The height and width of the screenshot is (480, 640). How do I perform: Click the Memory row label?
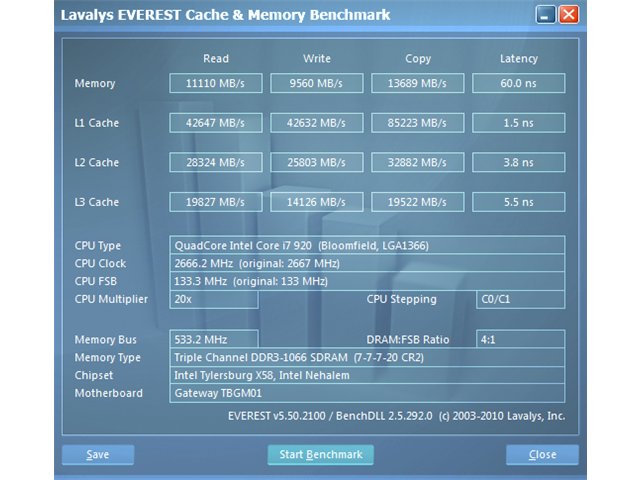[95, 83]
